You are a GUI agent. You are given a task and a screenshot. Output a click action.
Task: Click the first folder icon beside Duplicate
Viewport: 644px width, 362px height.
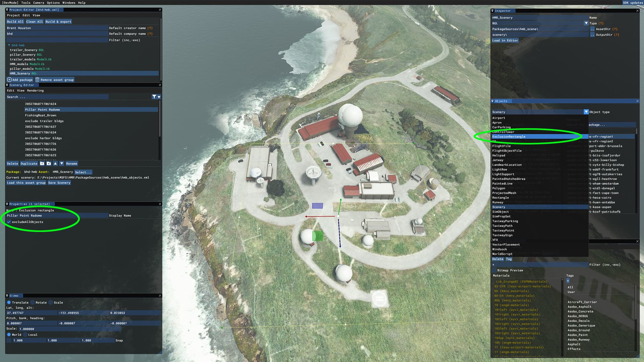pyautogui.click(x=42, y=164)
